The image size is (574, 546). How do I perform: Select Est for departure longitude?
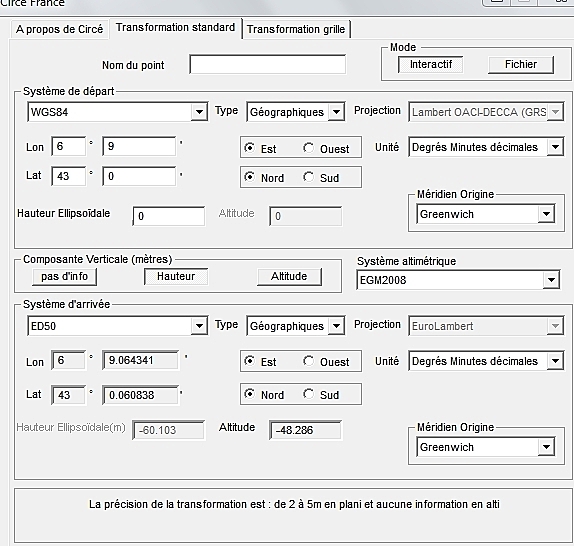click(260, 148)
